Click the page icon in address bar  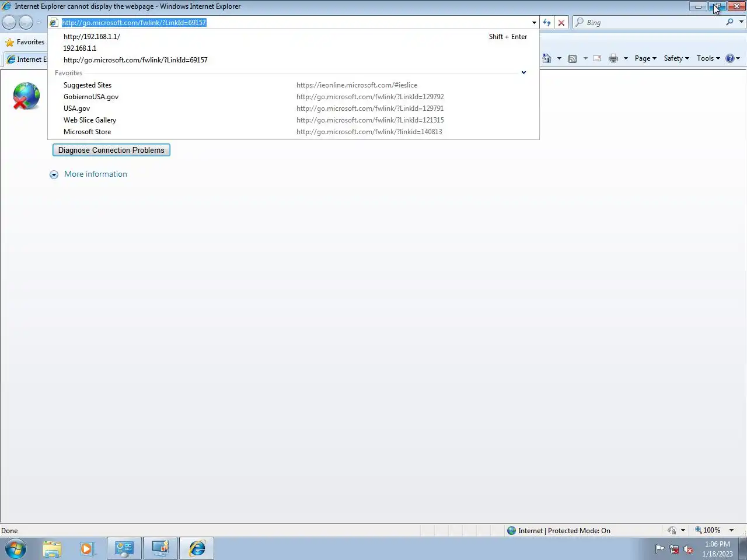point(54,23)
